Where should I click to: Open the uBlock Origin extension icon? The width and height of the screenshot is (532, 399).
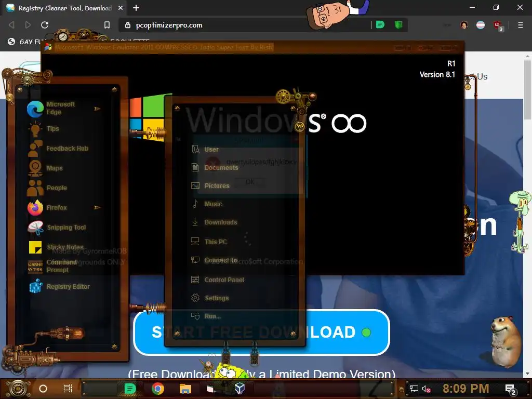498,25
